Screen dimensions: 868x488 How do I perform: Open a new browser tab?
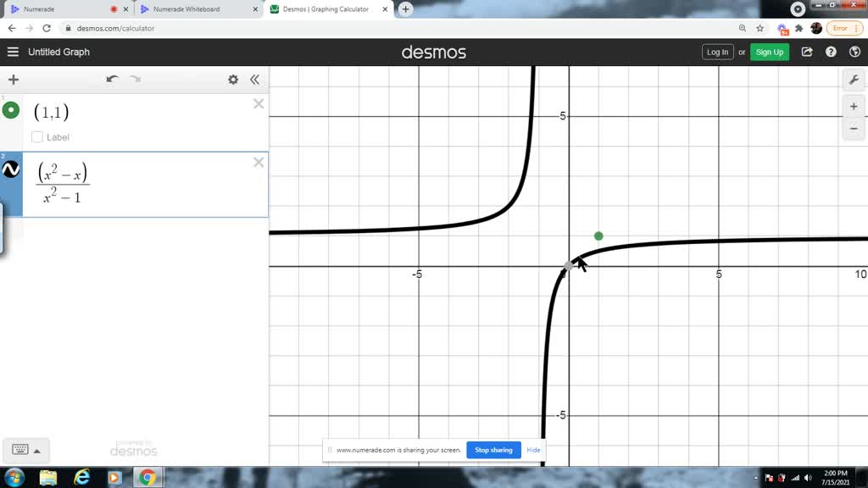(406, 9)
